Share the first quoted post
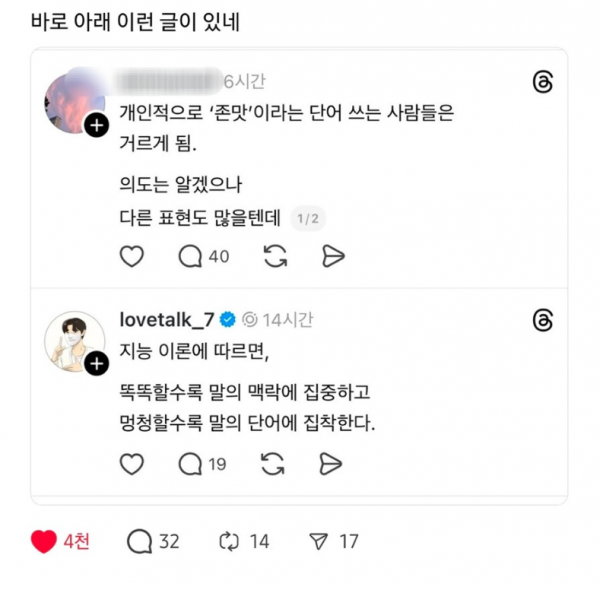600x590 pixels. pyautogui.click(x=333, y=257)
